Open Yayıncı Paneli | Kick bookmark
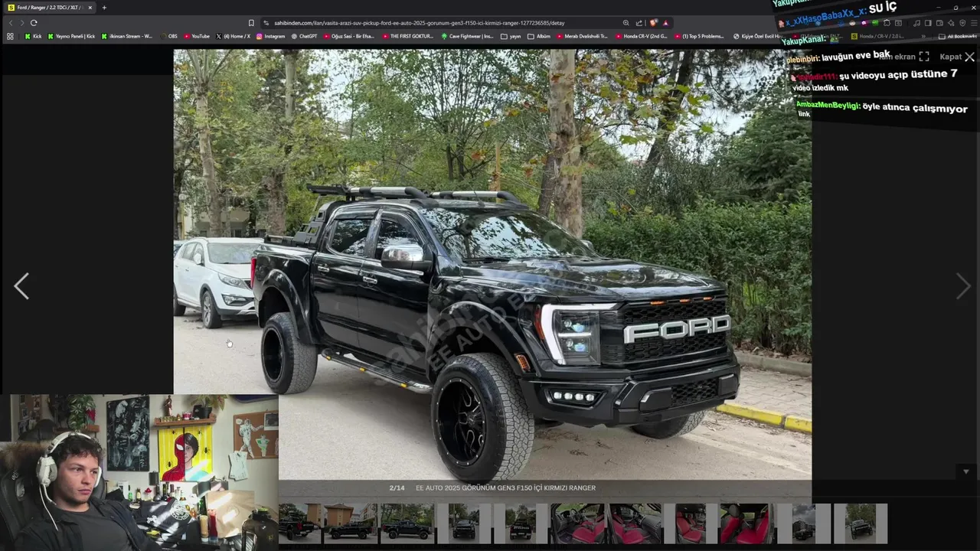Image resolution: width=980 pixels, height=551 pixels. click(72, 36)
